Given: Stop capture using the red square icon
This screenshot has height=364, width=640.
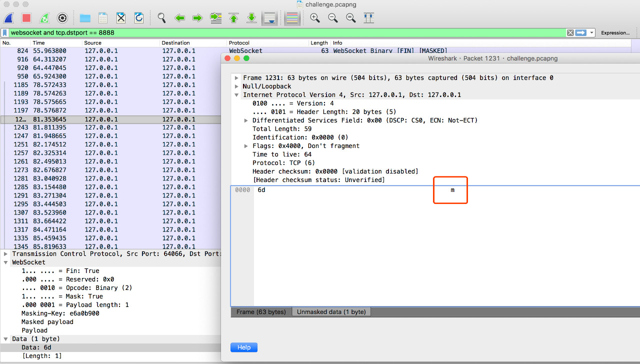Looking at the screenshot, I should pyautogui.click(x=26, y=18).
